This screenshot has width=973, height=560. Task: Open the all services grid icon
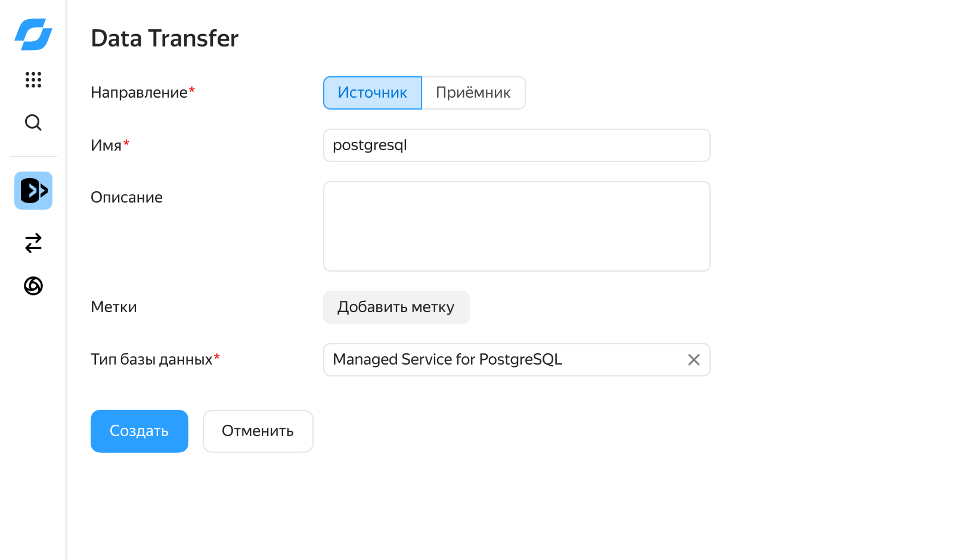(x=33, y=80)
